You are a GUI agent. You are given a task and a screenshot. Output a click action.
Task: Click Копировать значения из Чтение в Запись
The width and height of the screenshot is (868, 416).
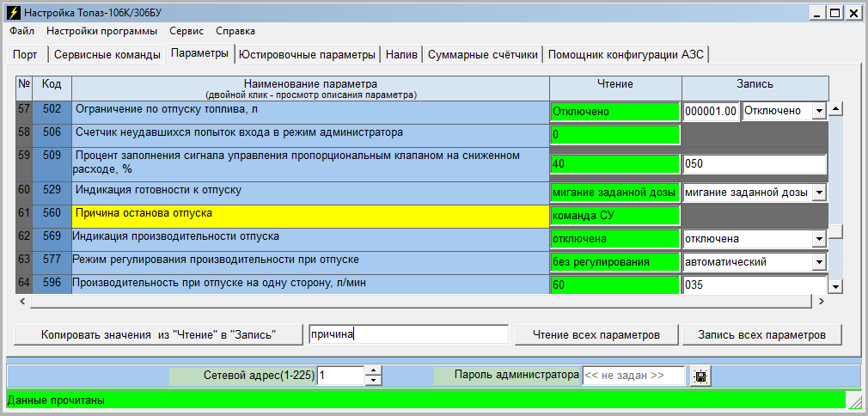coord(158,334)
